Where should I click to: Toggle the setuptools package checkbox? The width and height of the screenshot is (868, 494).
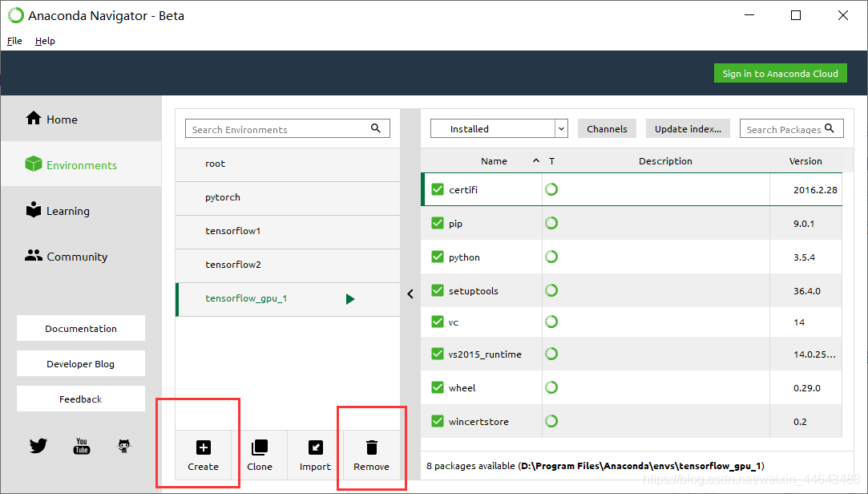point(438,290)
